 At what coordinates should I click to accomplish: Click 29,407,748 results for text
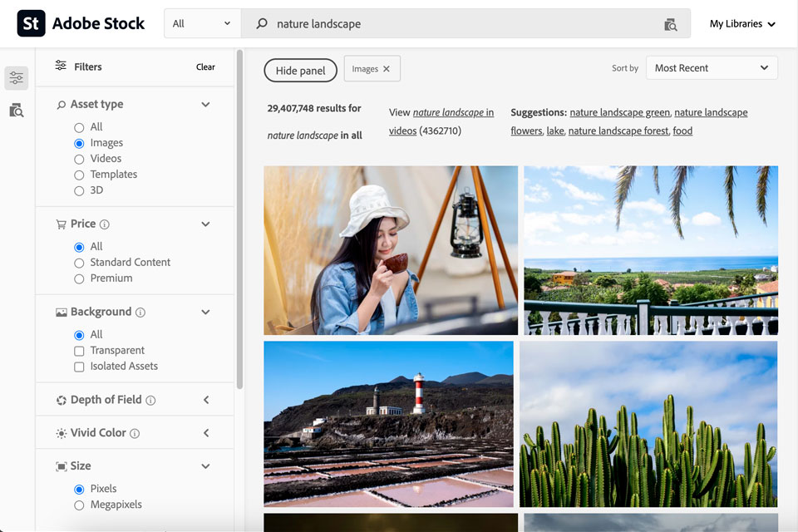coord(314,108)
